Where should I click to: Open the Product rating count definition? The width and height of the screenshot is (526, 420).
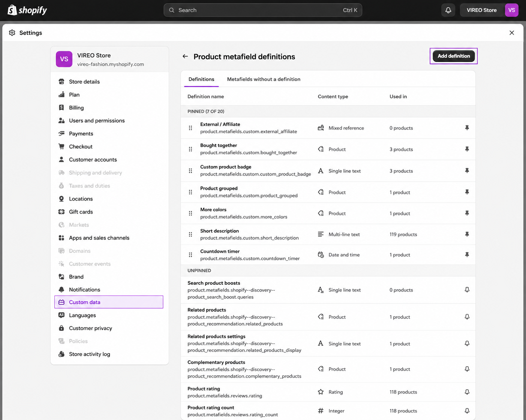click(x=328, y=411)
